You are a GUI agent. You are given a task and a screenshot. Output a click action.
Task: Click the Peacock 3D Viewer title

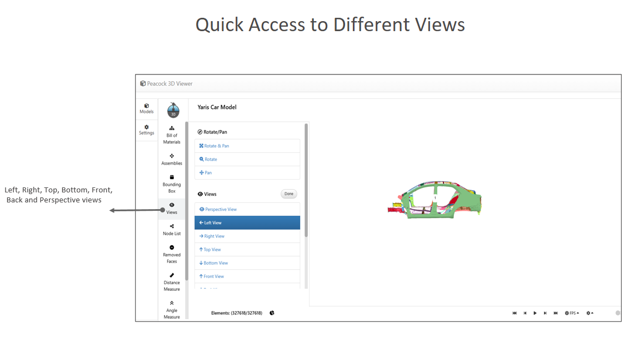click(x=166, y=83)
